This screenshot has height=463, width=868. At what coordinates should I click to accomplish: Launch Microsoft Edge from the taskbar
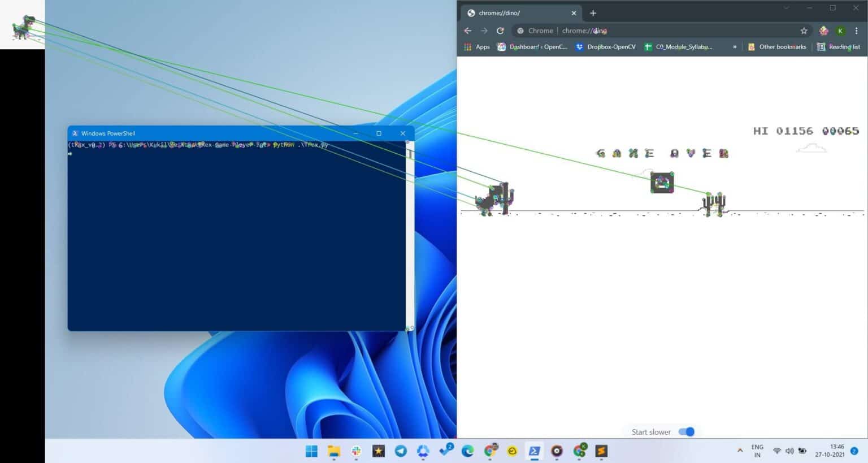tap(467, 451)
